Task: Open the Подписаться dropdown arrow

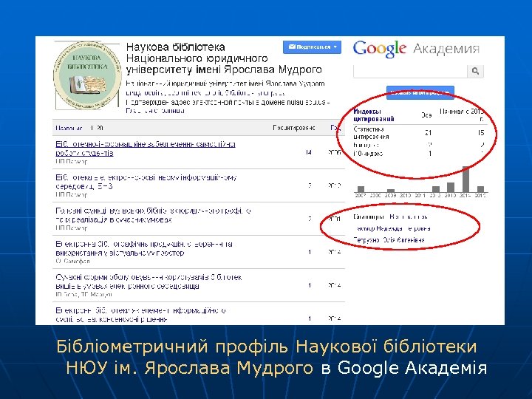Action: coord(335,47)
